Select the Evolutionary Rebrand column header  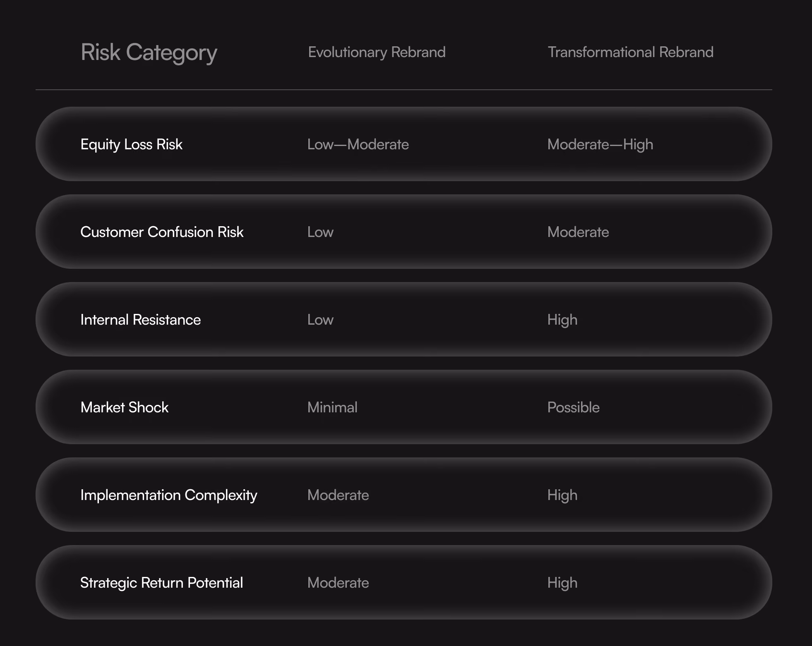coord(377,53)
